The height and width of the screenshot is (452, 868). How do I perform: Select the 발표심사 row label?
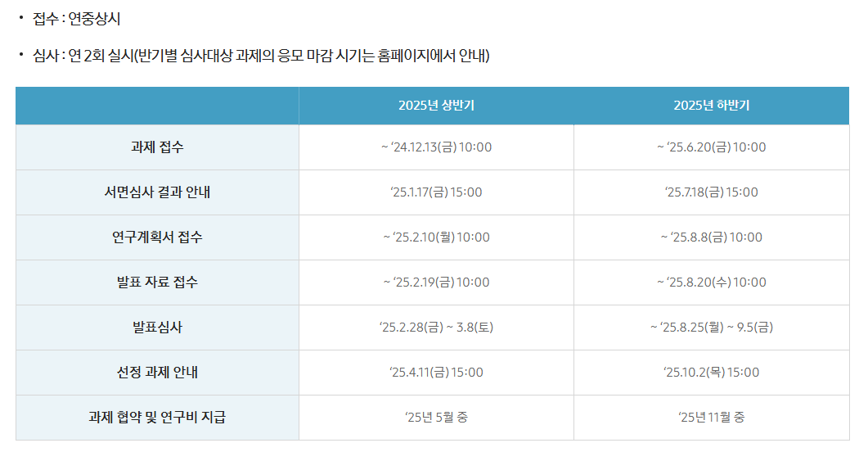point(157,328)
